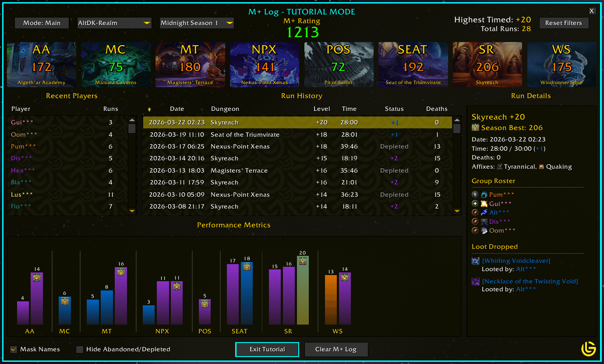Image resolution: width=604 pixels, height=364 pixels.
Task: Select the Nexus-Point Xenas dungeon card
Action: pyautogui.click(x=265, y=65)
